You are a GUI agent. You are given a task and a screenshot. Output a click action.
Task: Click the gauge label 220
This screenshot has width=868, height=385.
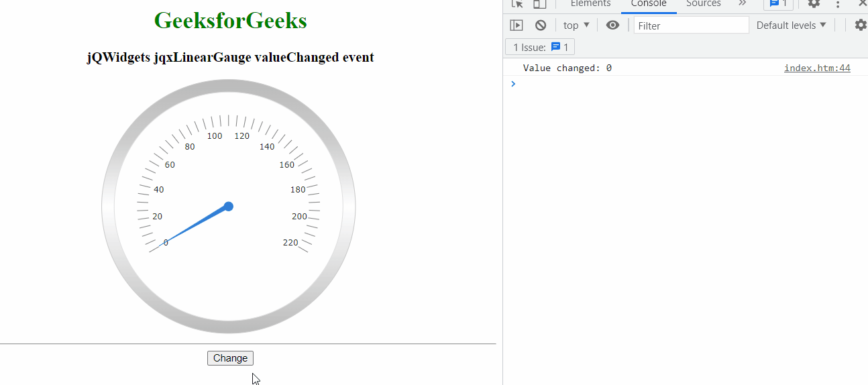(290, 243)
